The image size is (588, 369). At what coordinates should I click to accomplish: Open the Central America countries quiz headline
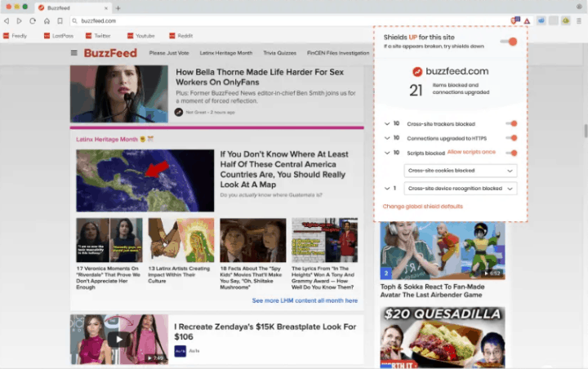click(284, 169)
